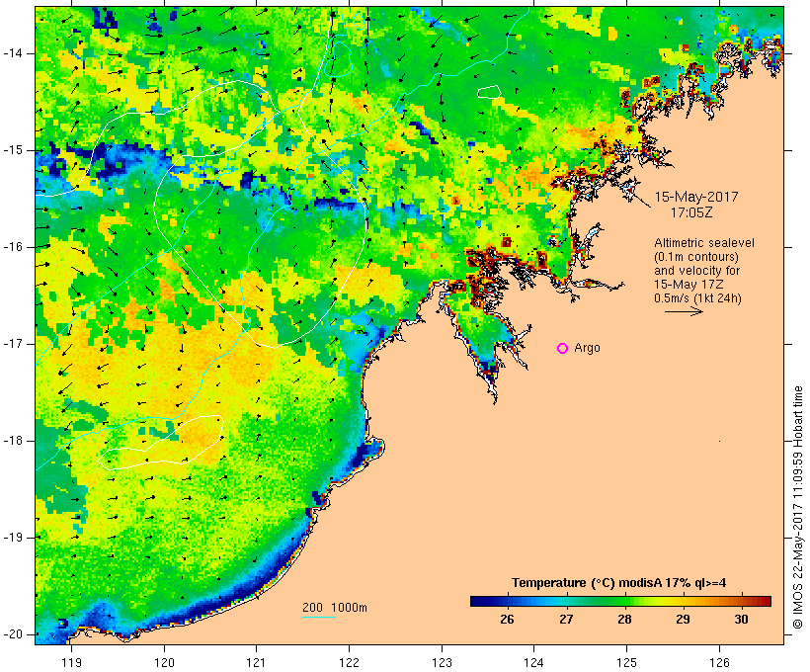Click the dark red end of colorbar
Screen dimensions: 810x672
pyautogui.click(x=766, y=601)
